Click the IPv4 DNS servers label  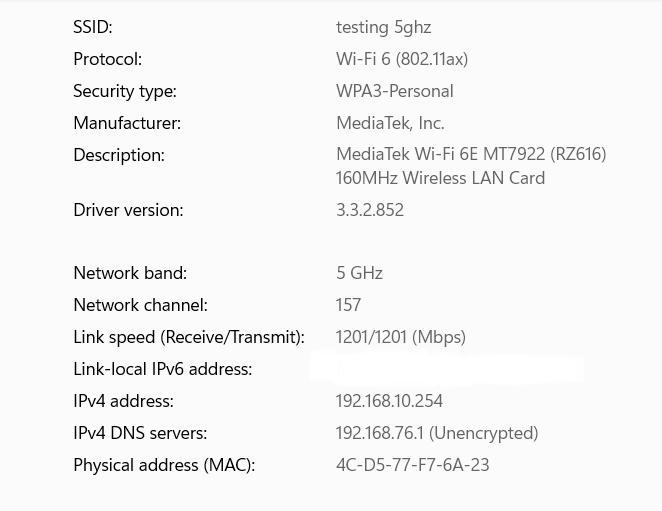pos(140,433)
